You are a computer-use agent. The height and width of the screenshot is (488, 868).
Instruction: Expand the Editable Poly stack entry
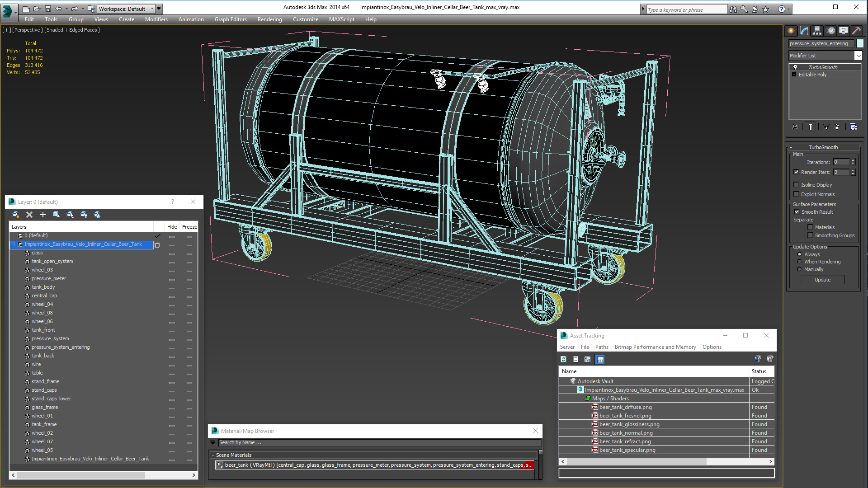coord(794,75)
